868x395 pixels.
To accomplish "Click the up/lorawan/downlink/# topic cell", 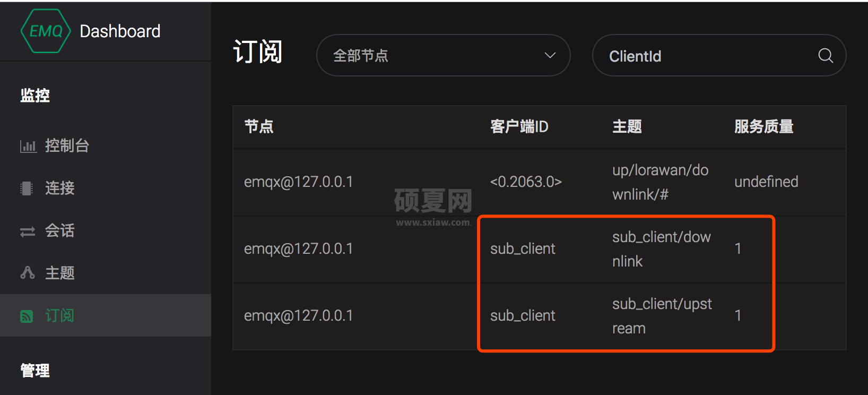I will 661,182.
